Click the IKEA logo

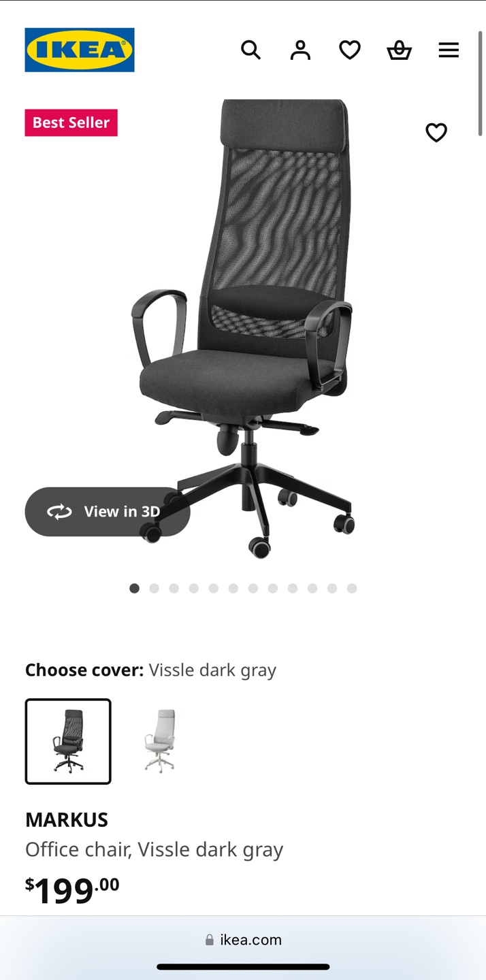pos(80,50)
